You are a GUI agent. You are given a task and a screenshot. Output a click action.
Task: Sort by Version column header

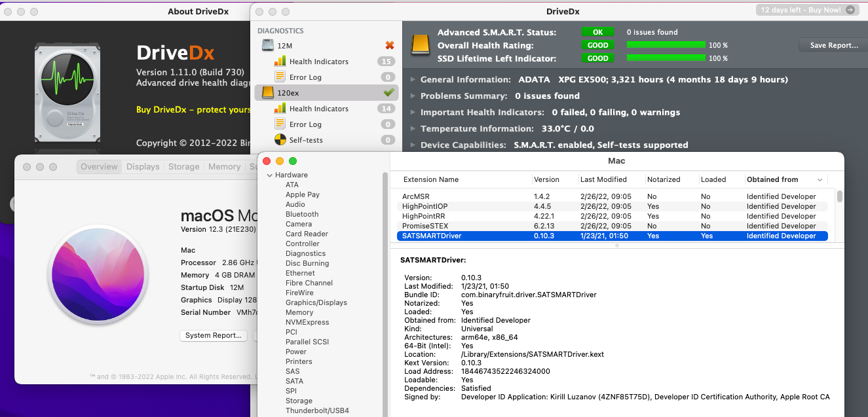(x=546, y=179)
